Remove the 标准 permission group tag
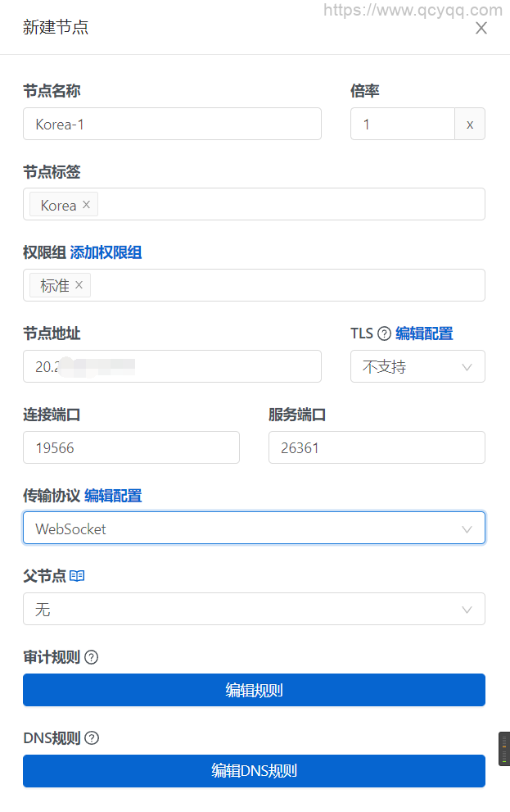 [79, 285]
